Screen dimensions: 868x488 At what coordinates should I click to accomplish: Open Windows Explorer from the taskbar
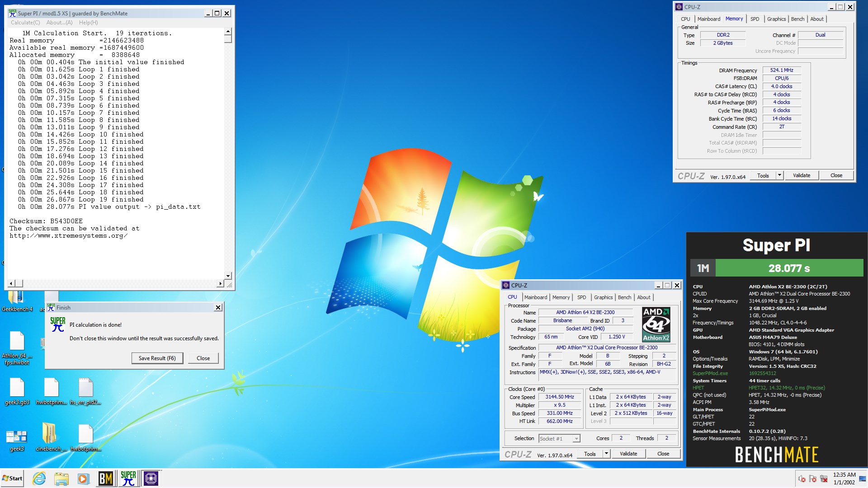pos(61,478)
